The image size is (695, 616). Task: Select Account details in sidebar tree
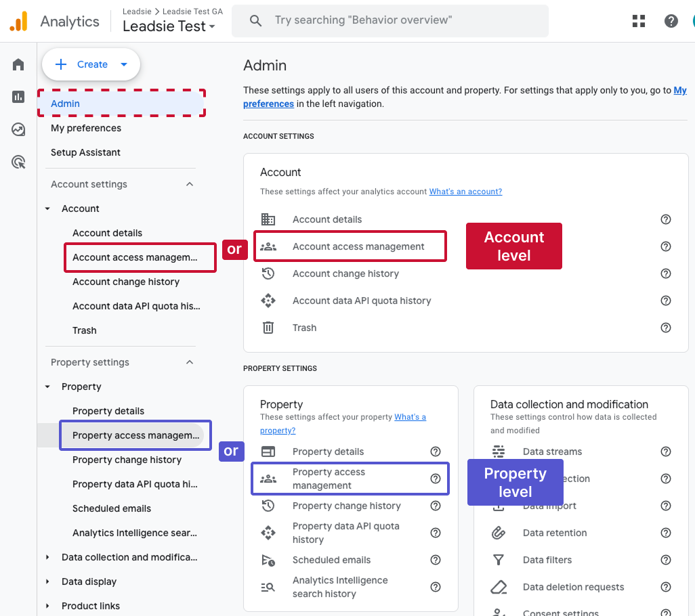107,233
